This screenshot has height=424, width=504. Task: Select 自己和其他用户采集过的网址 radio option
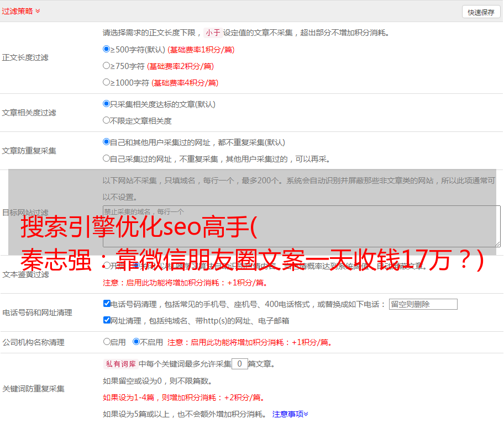[x=106, y=142]
